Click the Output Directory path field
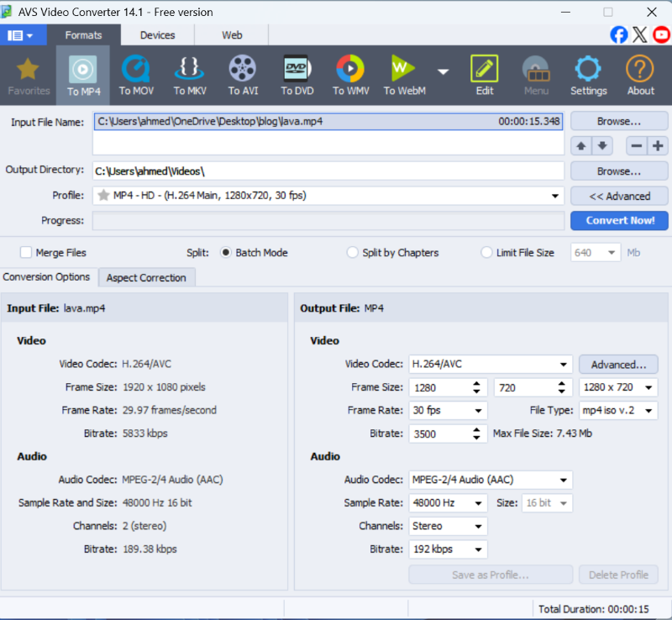 coord(328,171)
